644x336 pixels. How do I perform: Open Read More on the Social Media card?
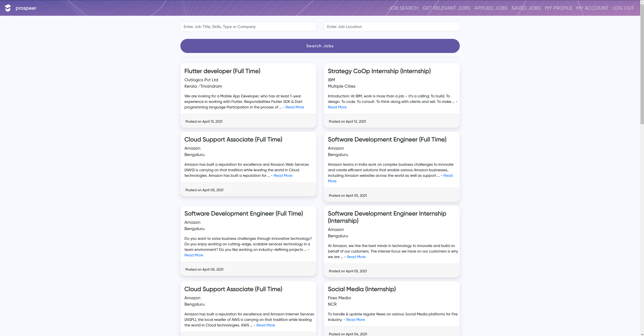[355, 320]
